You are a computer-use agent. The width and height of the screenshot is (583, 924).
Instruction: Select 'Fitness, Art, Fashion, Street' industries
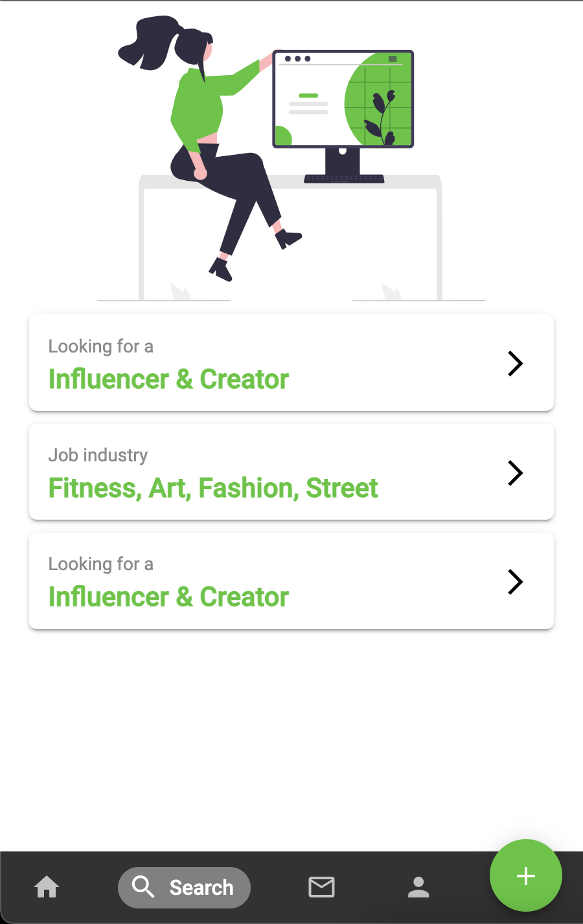212,488
